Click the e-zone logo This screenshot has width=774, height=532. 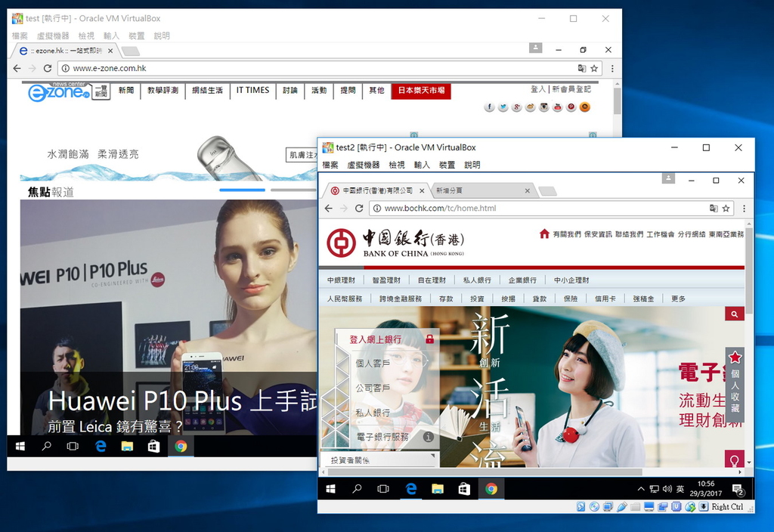click(x=59, y=91)
